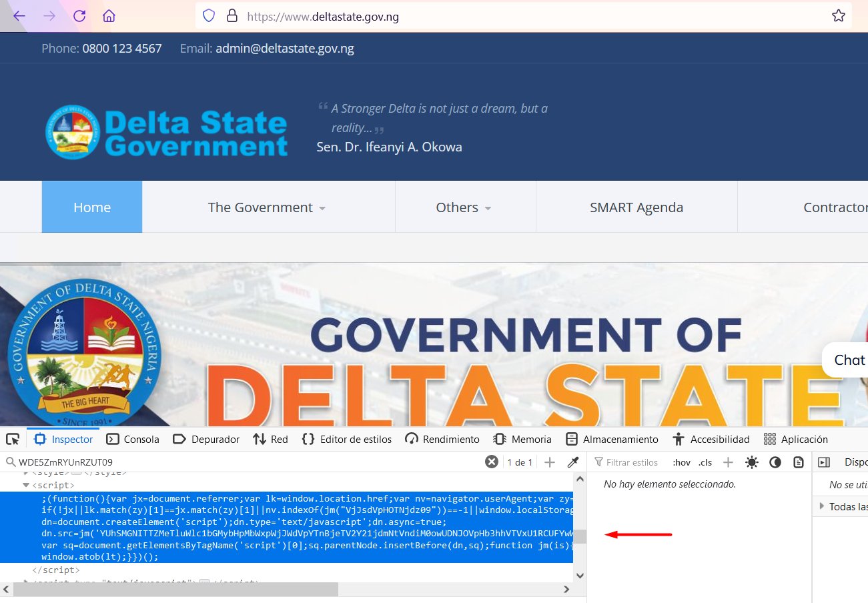Toggle the .cls classes panel
Screen dimensions: 868x603
(x=705, y=462)
